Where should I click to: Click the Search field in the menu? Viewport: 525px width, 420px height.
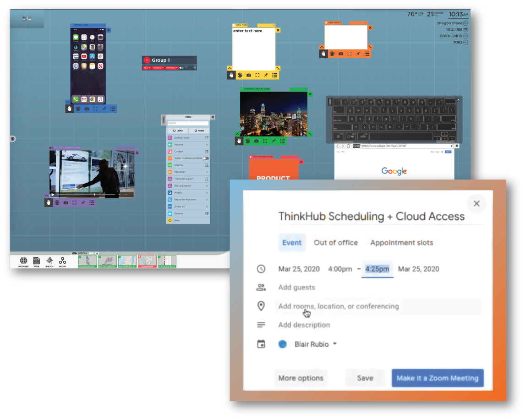pos(188,123)
